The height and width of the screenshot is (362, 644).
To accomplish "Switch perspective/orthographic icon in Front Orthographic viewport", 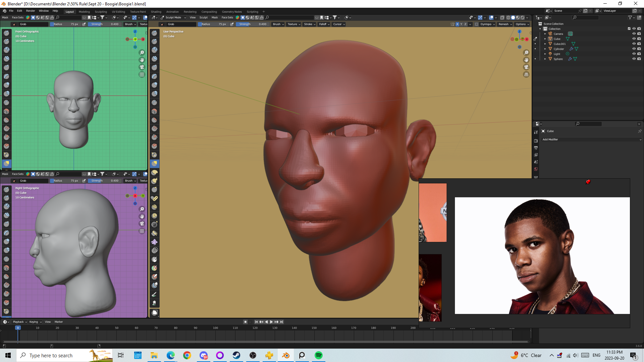I will click(142, 75).
